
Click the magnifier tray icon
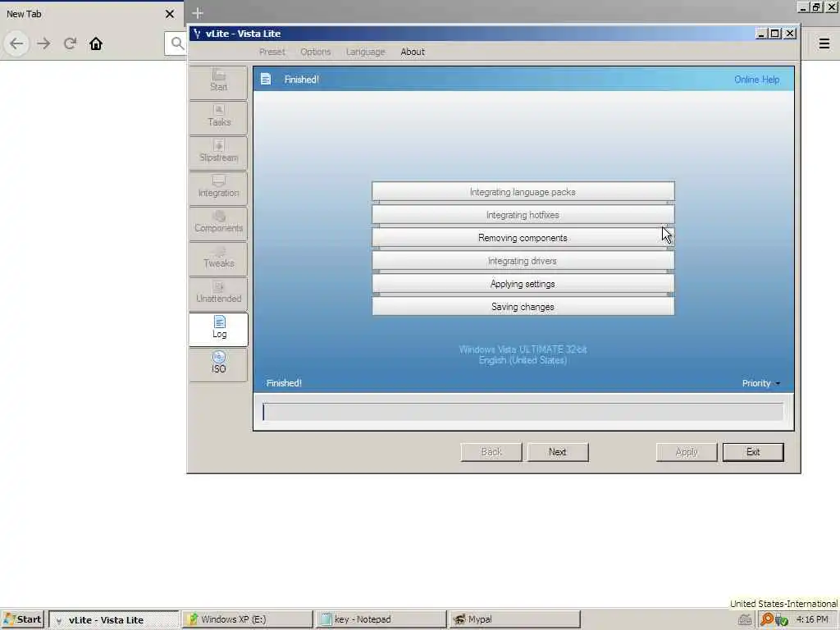pos(767,619)
